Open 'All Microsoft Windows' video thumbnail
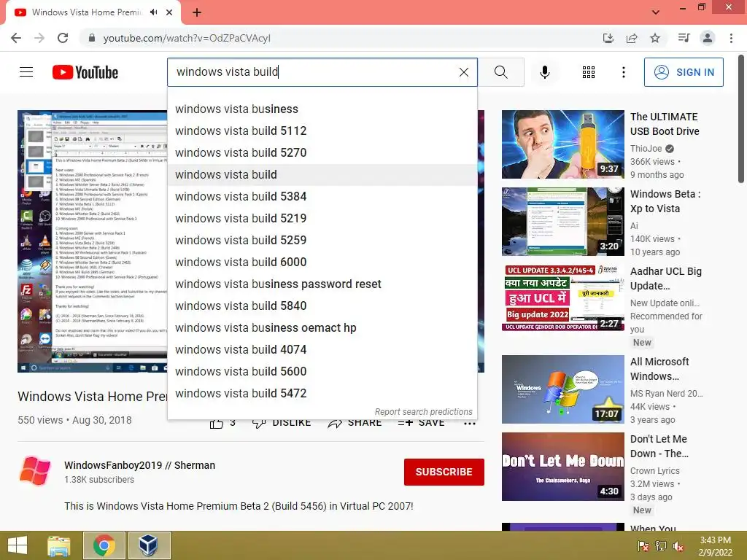The width and height of the screenshot is (747, 560). [562, 389]
